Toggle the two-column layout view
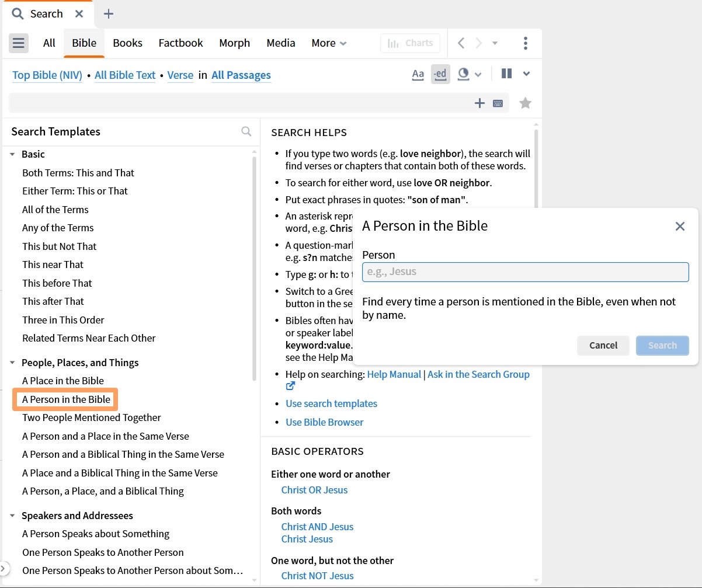 pos(506,74)
